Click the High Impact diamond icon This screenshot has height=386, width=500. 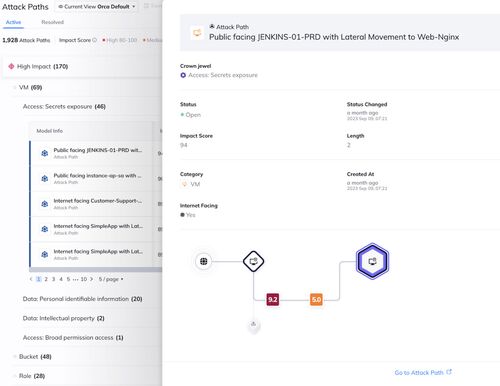click(x=11, y=66)
